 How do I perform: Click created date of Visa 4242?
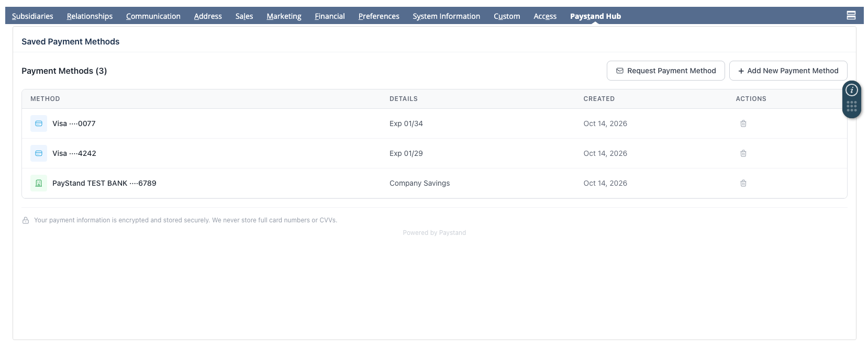605,153
